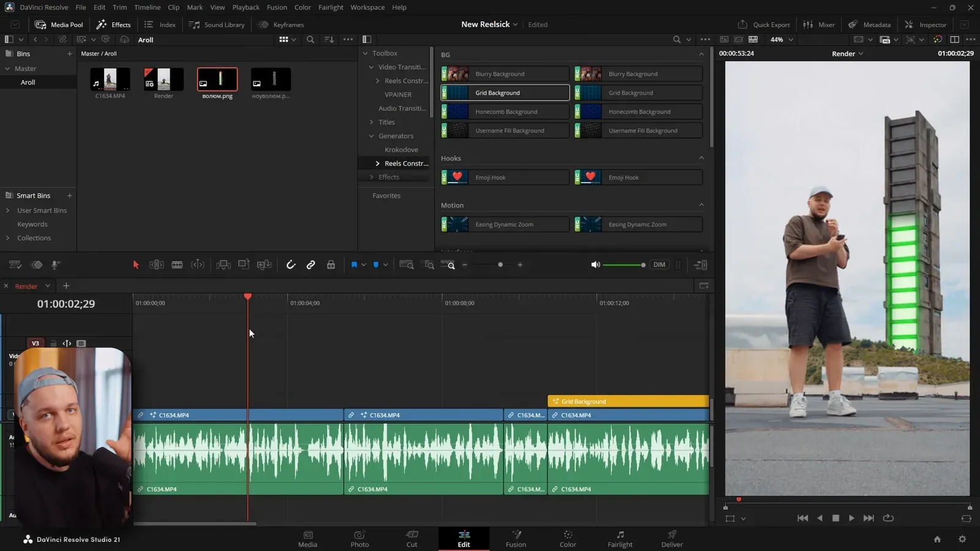
Task: Open the Playback menu
Action: [246, 7]
